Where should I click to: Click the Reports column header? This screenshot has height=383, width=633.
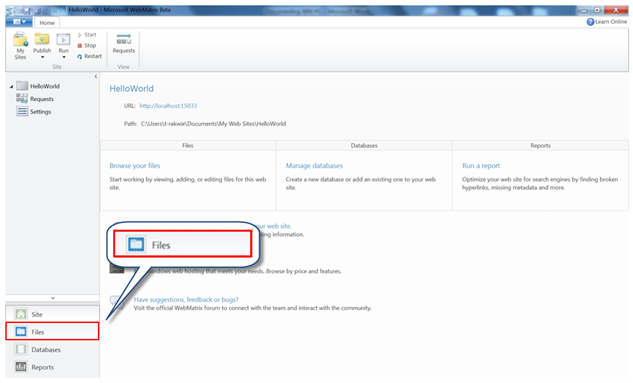(541, 145)
